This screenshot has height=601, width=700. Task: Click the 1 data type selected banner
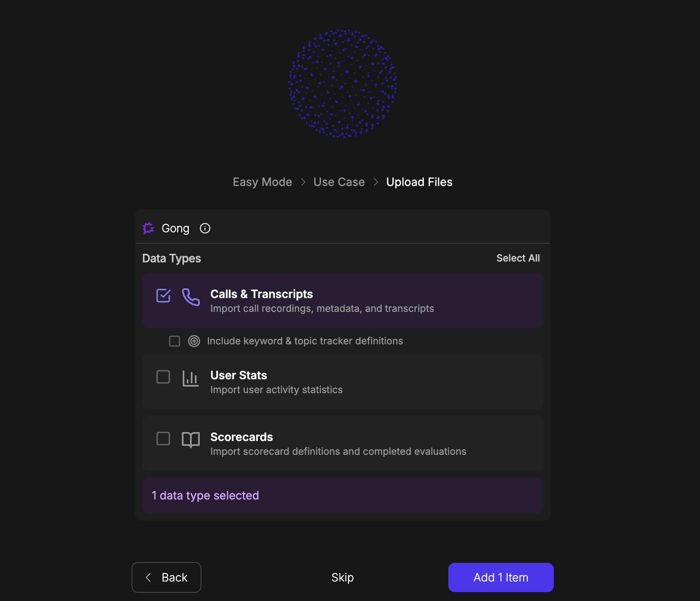pos(343,495)
